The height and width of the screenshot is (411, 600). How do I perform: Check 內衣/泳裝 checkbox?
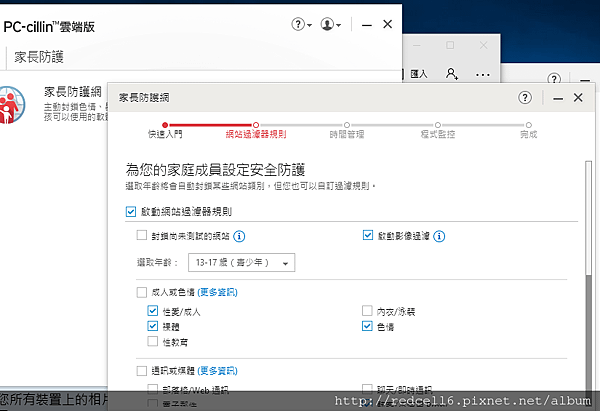(367, 310)
